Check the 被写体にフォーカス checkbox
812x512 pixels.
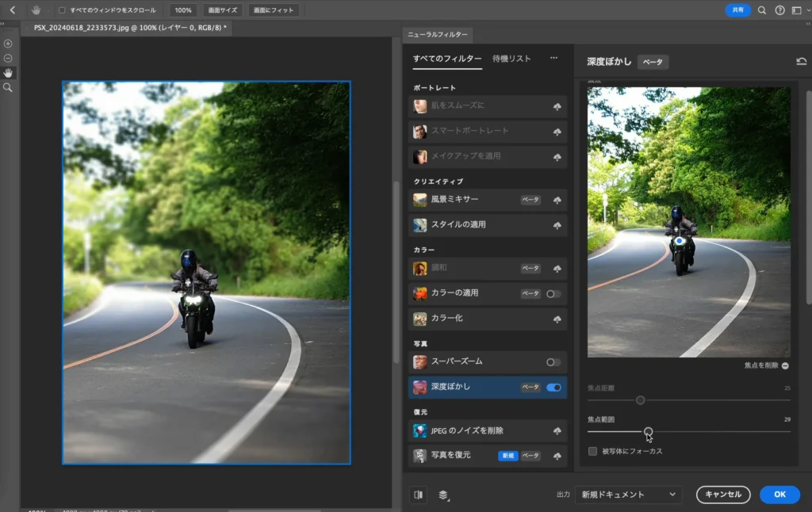click(x=593, y=451)
